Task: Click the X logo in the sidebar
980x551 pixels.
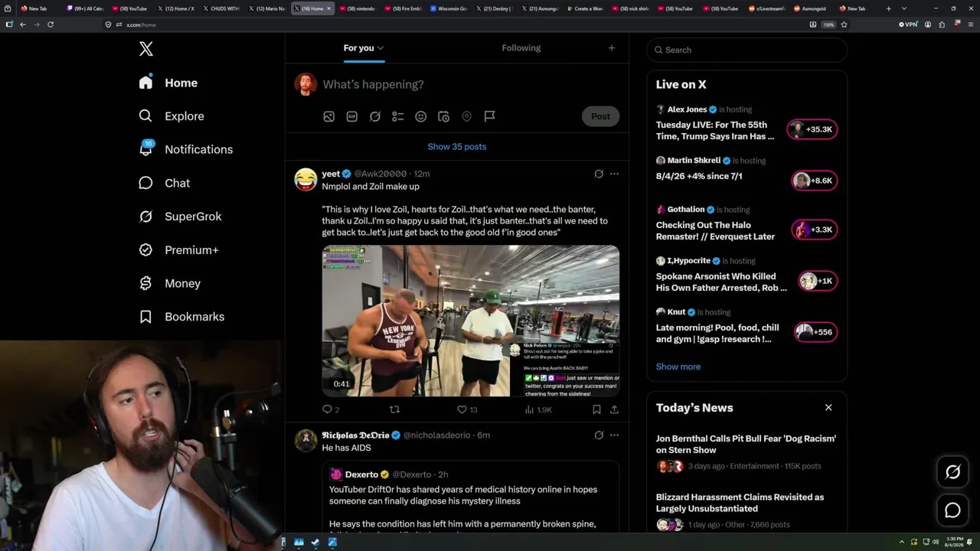Action: click(146, 50)
